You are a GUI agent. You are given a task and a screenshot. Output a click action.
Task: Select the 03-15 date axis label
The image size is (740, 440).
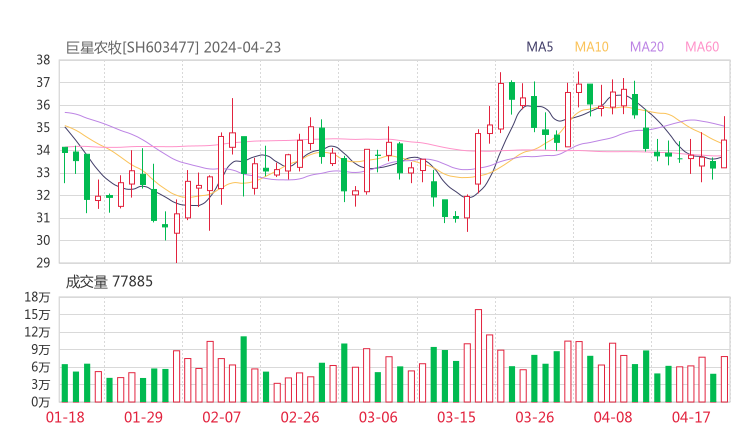(456, 417)
